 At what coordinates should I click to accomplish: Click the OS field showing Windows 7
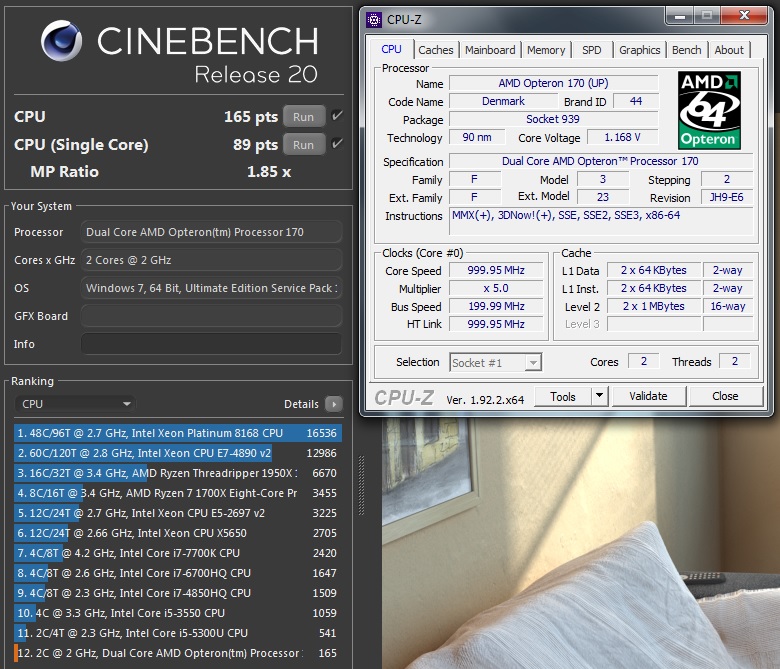[211, 288]
